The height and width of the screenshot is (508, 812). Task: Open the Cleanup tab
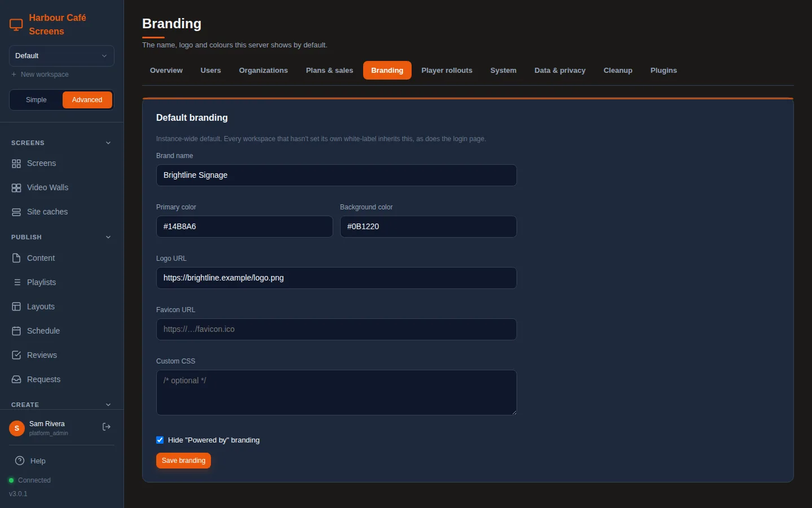618,71
